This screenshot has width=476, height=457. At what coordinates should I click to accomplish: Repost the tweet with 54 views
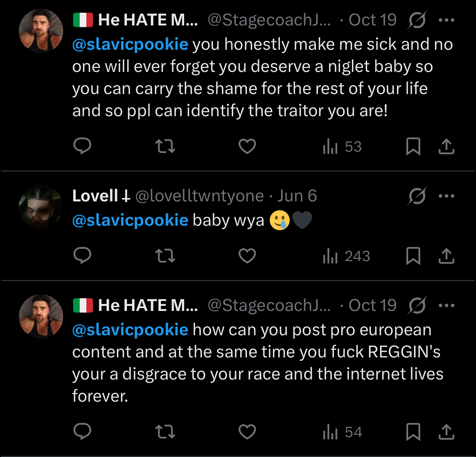pyautogui.click(x=165, y=432)
